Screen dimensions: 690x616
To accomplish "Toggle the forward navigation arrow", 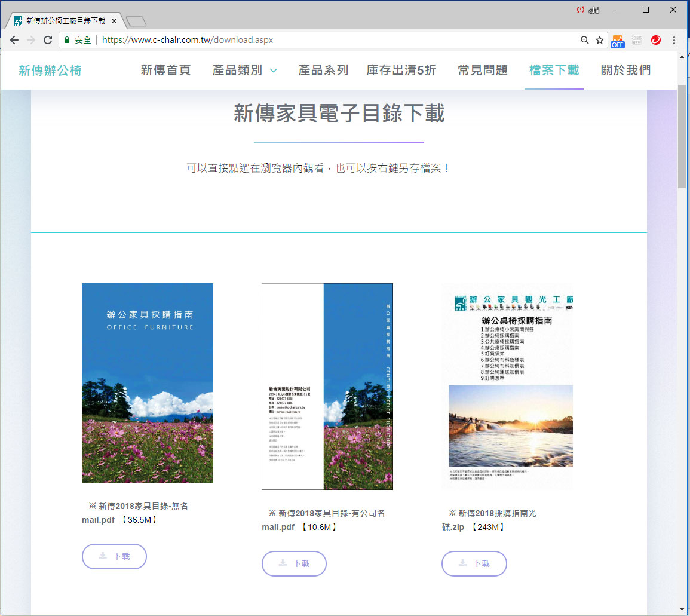I will [x=31, y=40].
